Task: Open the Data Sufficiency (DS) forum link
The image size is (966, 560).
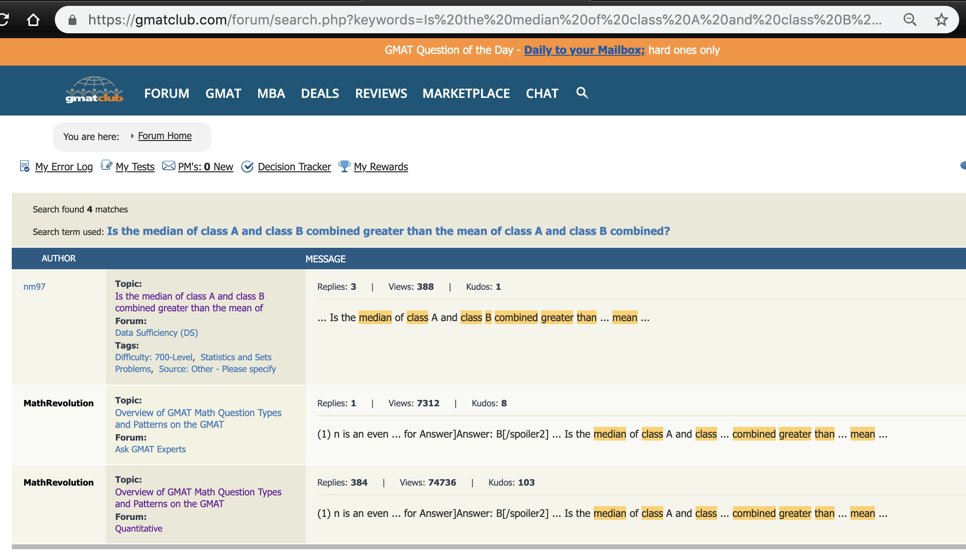Action: tap(156, 333)
